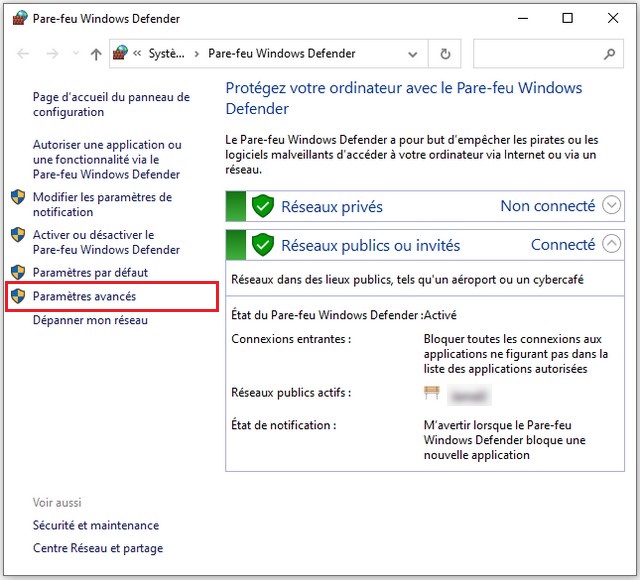The height and width of the screenshot is (580, 640).
Task: Click the firewall icon in the address bar
Action: tap(120, 53)
